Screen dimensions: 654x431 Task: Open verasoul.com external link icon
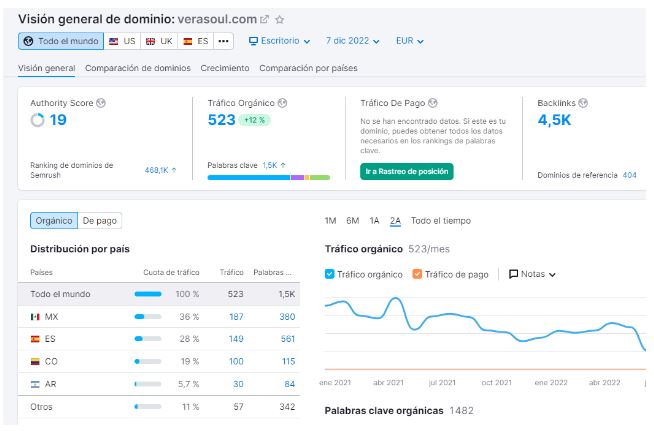point(264,19)
